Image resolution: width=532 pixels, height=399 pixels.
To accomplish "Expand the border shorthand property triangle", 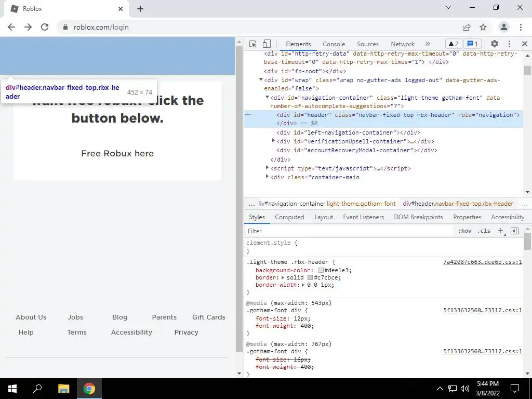I will coord(283,277).
